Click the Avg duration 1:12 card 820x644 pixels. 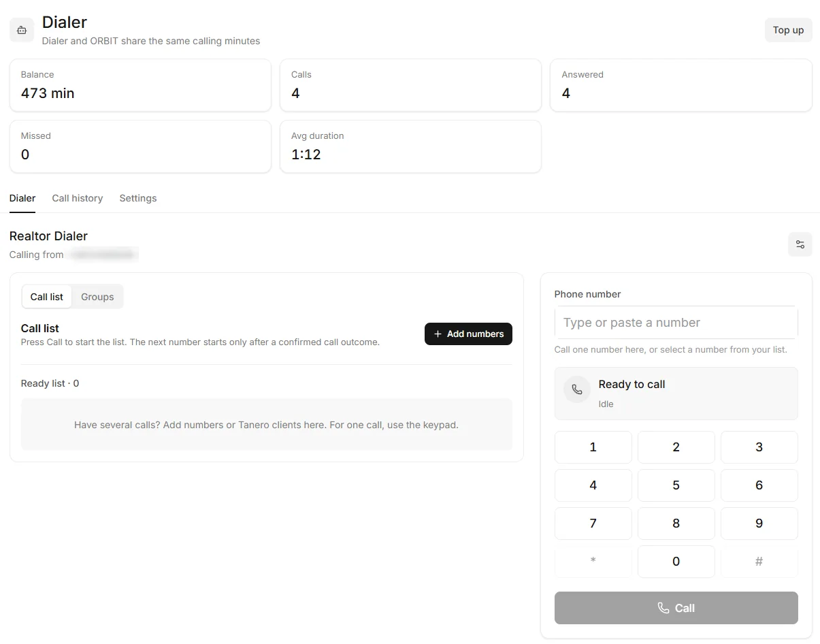pos(410,146)
